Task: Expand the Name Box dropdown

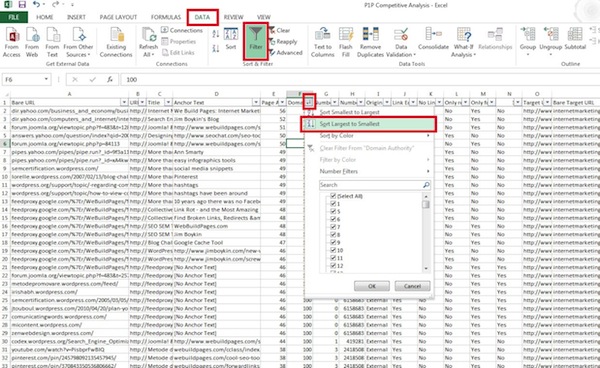Action: 46,79
